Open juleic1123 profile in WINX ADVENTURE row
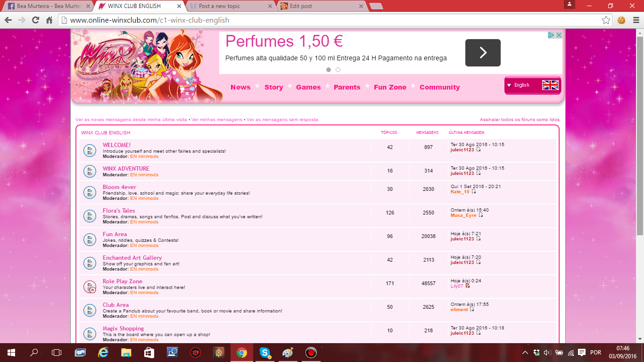Screen dimensions: 644x362 462,173
